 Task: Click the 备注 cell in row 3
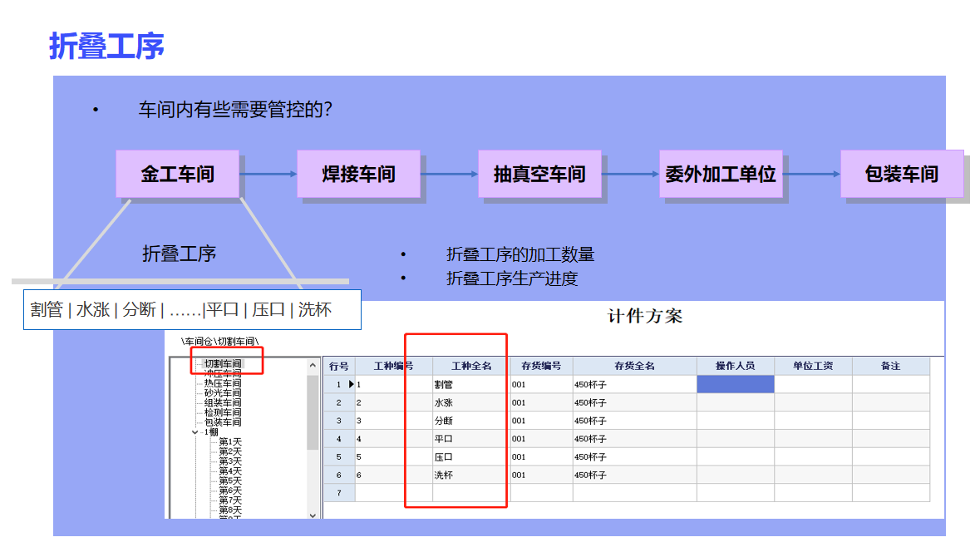[x=890, y=421]
